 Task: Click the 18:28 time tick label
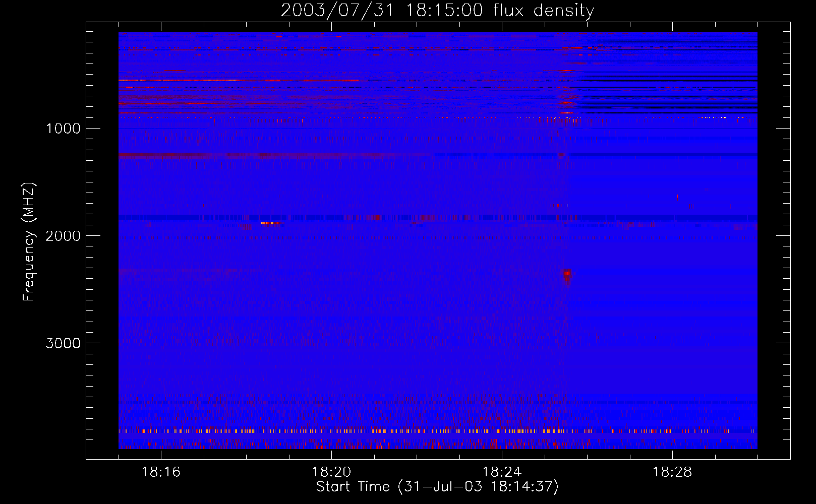[672, 472]
